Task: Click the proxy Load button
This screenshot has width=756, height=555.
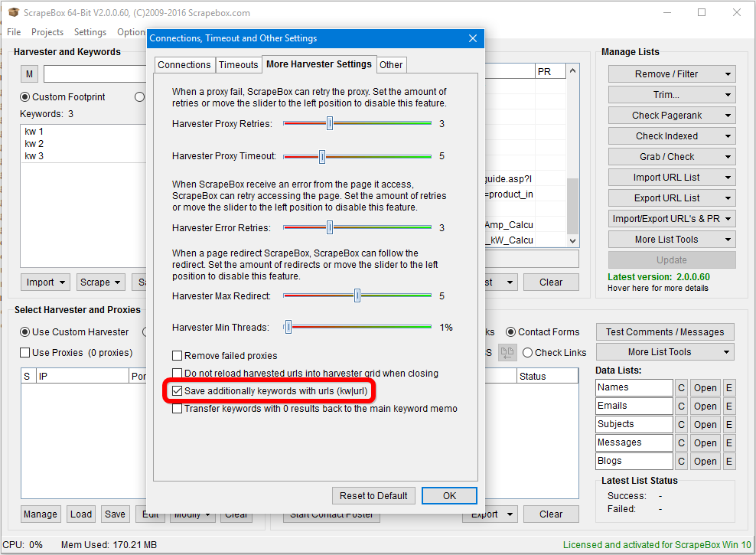Action: coord(81,514)
